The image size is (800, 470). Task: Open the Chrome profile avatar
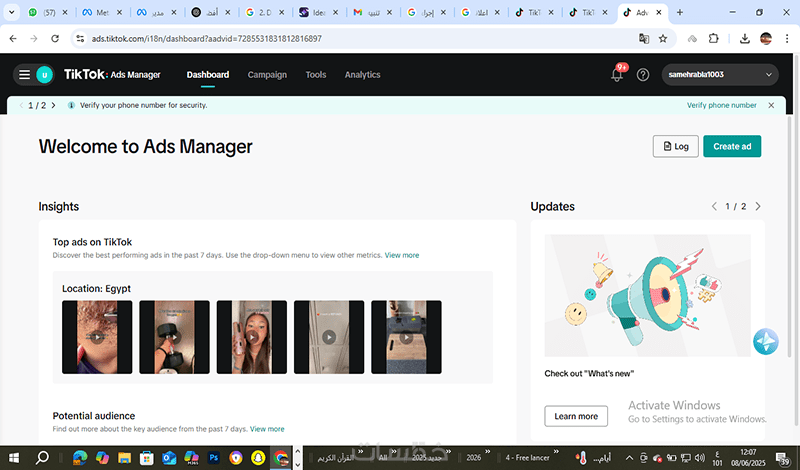tap(765, 38)
